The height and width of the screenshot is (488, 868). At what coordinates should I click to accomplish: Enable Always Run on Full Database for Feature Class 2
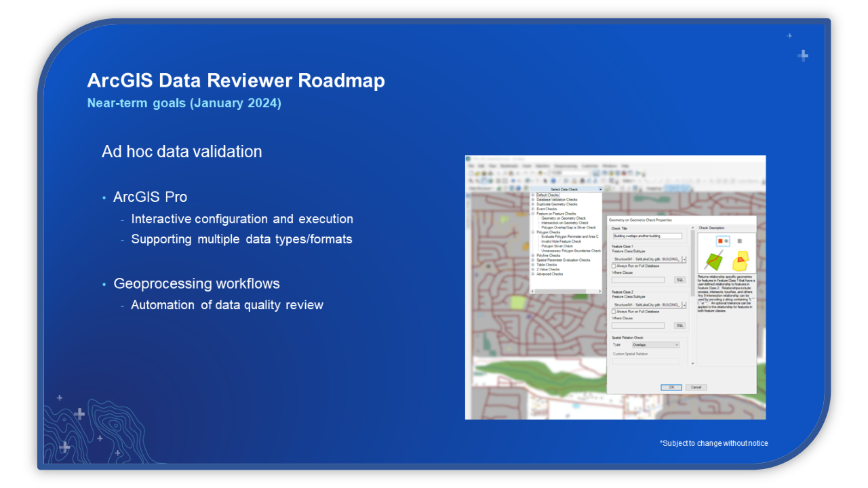click(614, 312)
